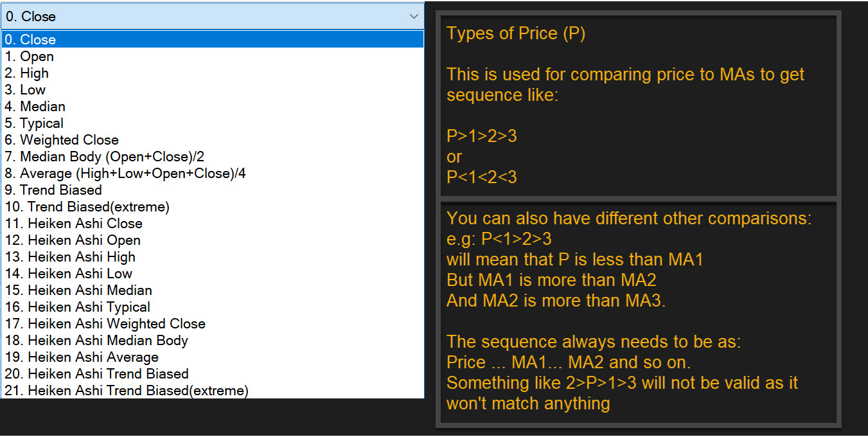Choose '21. Heiken Ashi Trend Biased(extreme)'
This screenshot has width=868, height=437.
(127, 391)
